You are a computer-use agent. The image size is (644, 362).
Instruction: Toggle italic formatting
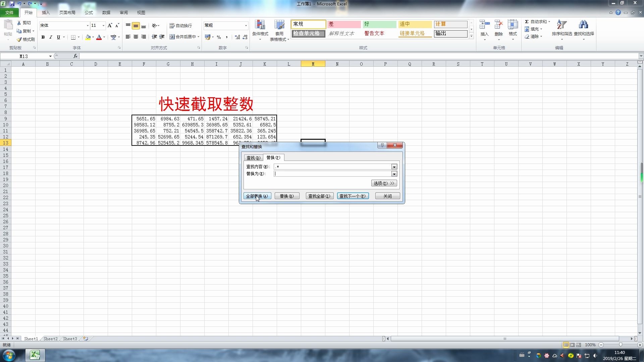[51, 37]
